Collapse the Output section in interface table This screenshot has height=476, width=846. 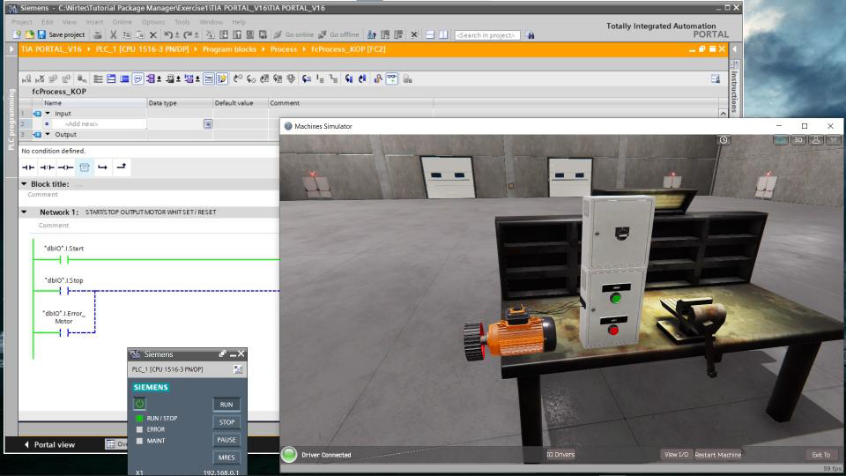pyautogui.click(x=47, y=134)
